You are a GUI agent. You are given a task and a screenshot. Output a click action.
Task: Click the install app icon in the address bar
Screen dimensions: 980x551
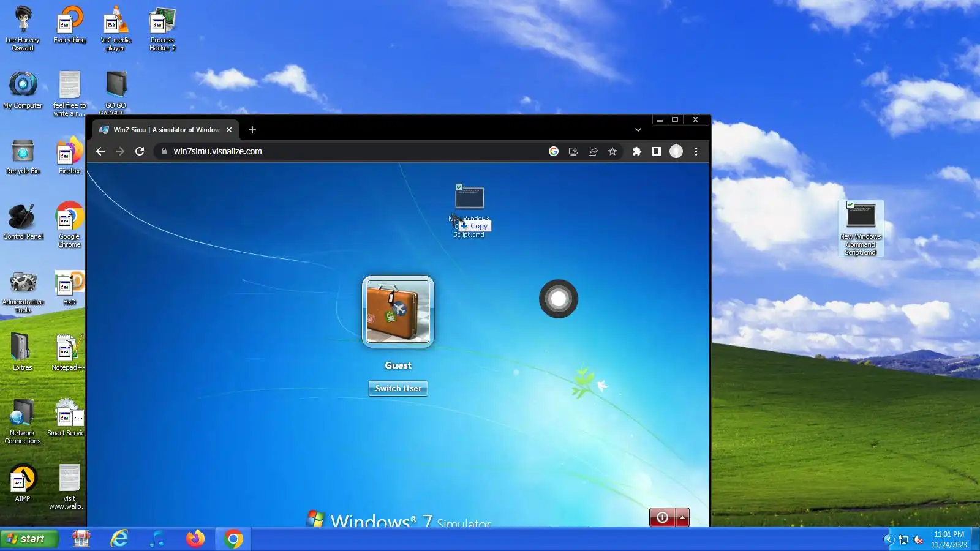[573, 151]
